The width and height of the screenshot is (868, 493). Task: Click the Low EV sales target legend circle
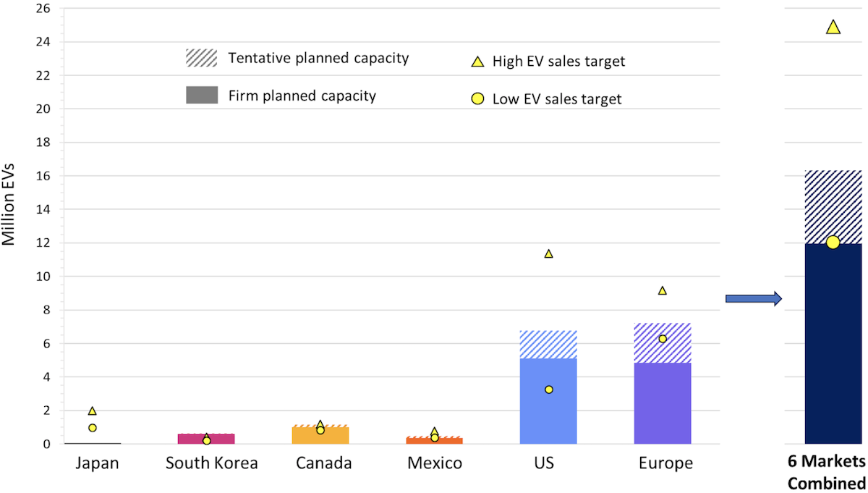pyautogui.click(x=477, y=99)
